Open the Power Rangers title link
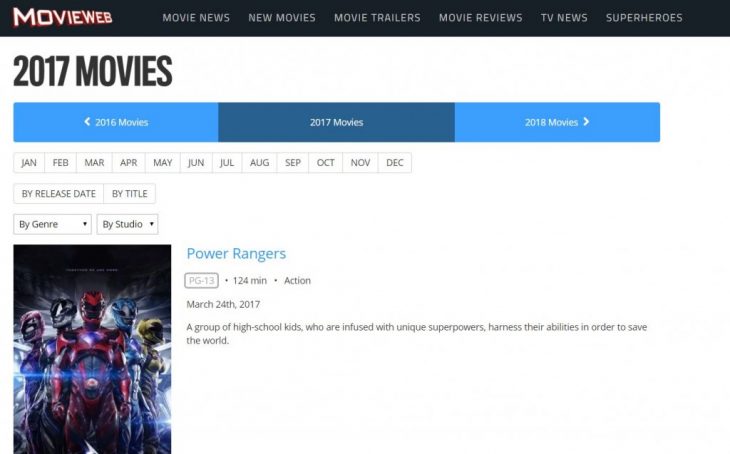Screen dimensions: 730x454 pos(236,254)
